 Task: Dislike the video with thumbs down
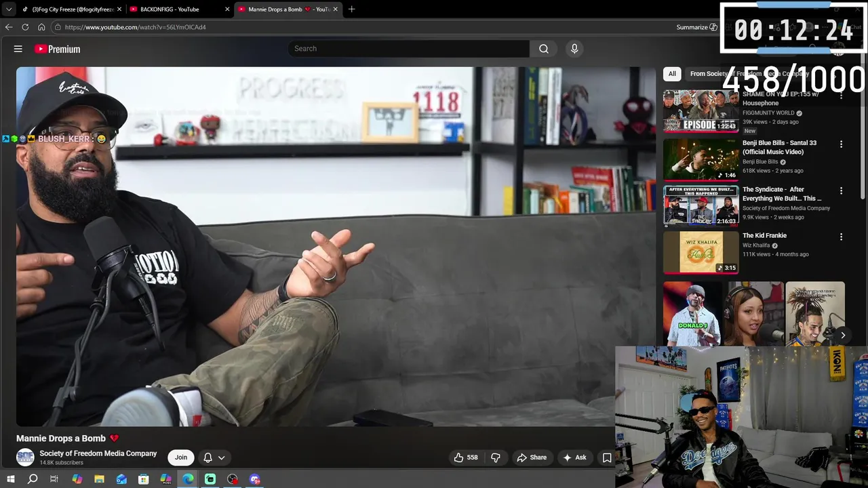(x=496, y=457)
